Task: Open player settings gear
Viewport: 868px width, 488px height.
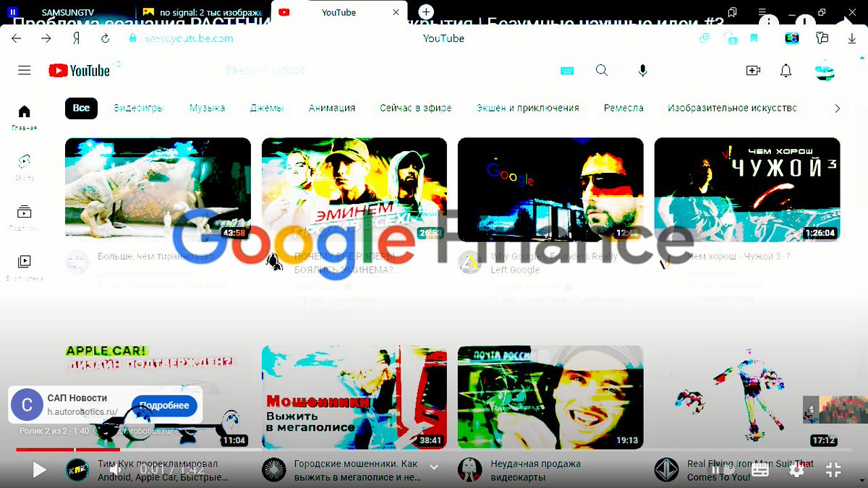Action: [x=796, y=470]
